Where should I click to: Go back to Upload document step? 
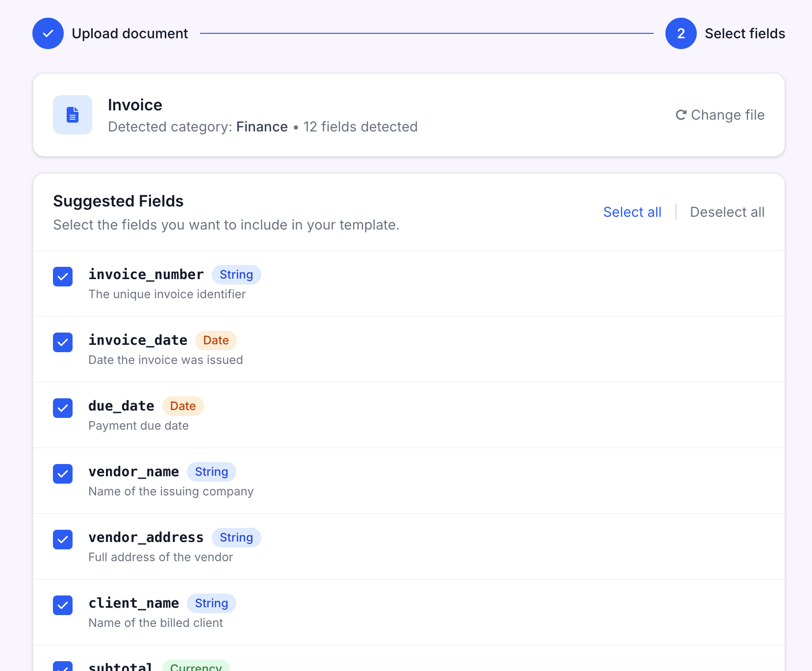tap(129, 33)
